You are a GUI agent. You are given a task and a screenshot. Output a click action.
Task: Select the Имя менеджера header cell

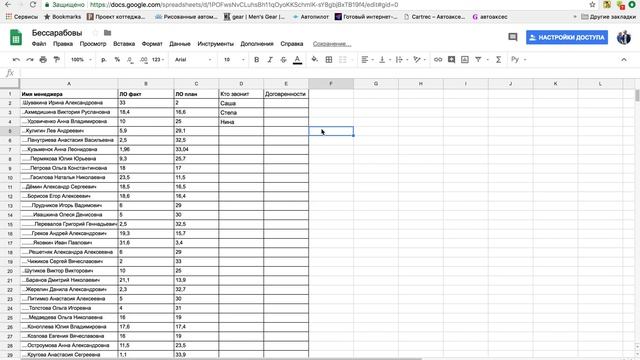[x=69, y=94]
